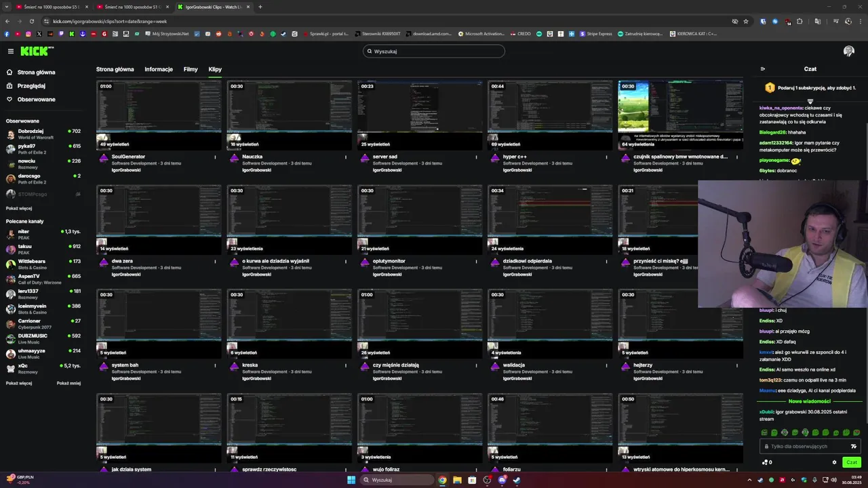Viewport: 868px width, 488px height.
Task: Open Facebook bookmark icon
Action: [7, 33]
